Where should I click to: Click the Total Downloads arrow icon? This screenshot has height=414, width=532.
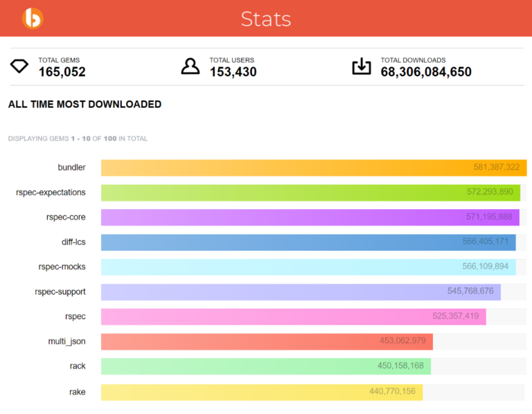click(x=362, y=66)
